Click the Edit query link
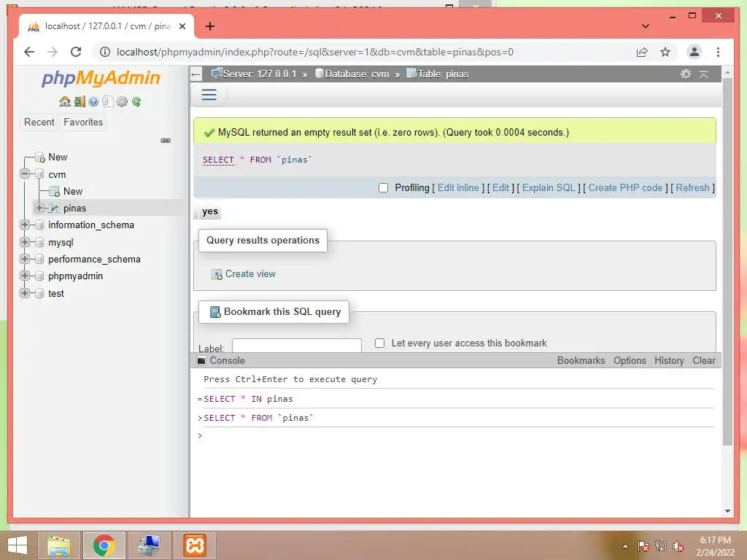This screenshot has height=560, width=747. pos(500,187)
